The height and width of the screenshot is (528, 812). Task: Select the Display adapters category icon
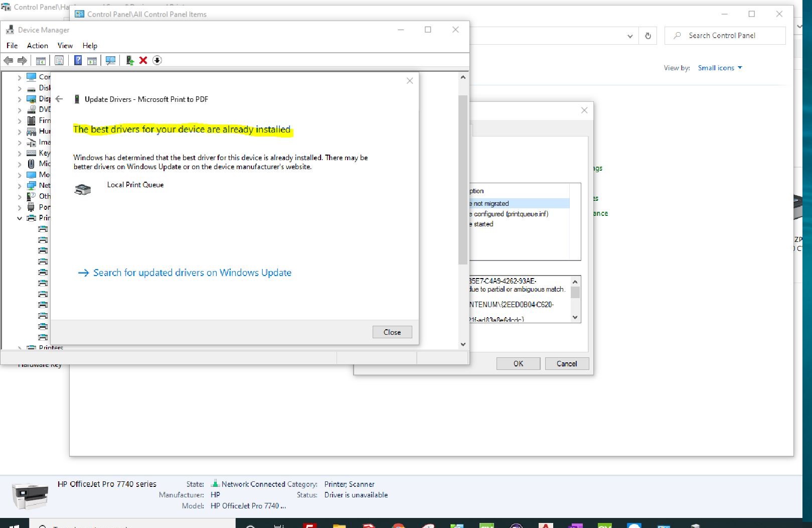[x=31, y=99]
